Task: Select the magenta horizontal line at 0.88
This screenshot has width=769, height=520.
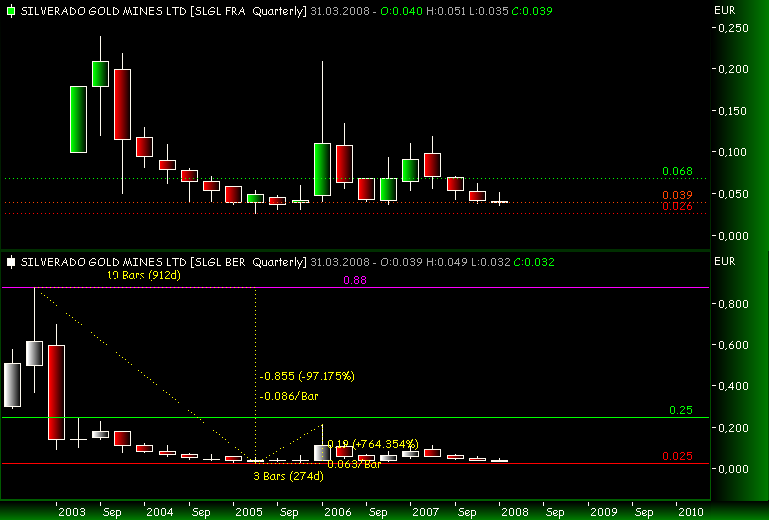Action: point(355,287)
